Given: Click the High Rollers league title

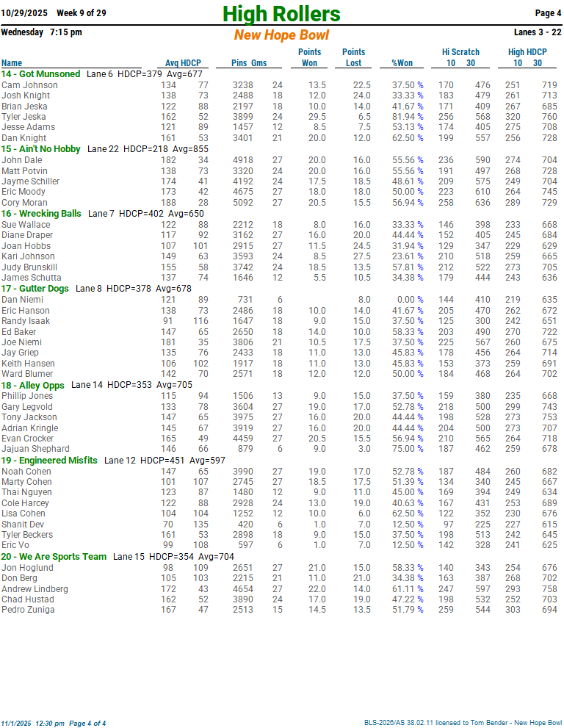Looking at the screenshot, I should 281,14.
